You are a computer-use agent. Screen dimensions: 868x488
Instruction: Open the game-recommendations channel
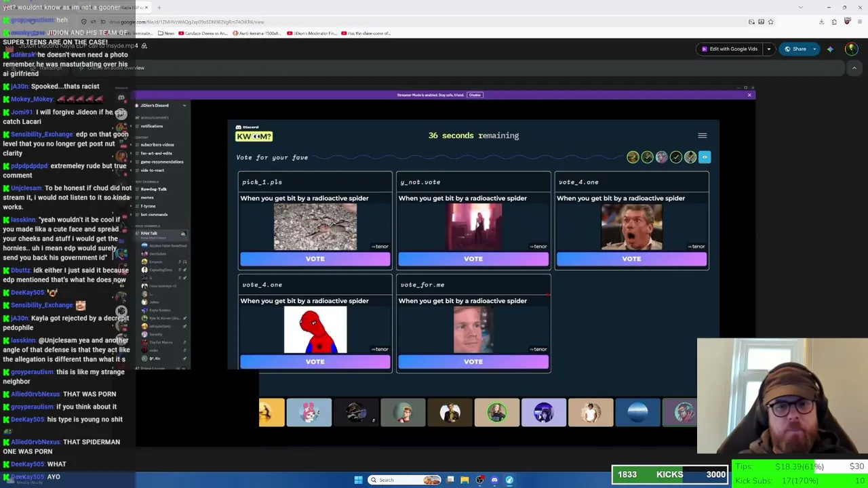(161, 162)
